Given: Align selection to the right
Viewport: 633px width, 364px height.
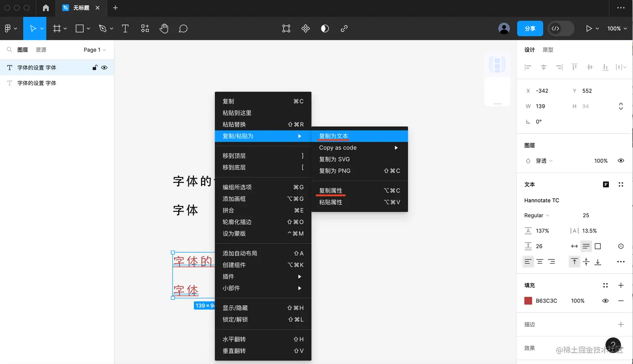Looking at the screenshot, I should (559, 67).
